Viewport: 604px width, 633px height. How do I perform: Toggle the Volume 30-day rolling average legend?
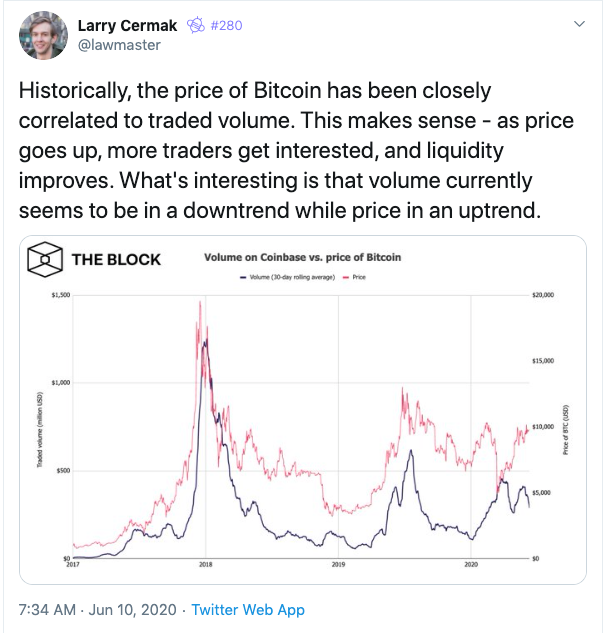click(287, 277)
